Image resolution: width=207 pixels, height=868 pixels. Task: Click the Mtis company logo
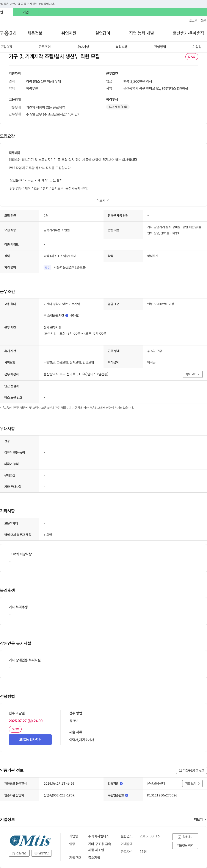click(30, 841)
